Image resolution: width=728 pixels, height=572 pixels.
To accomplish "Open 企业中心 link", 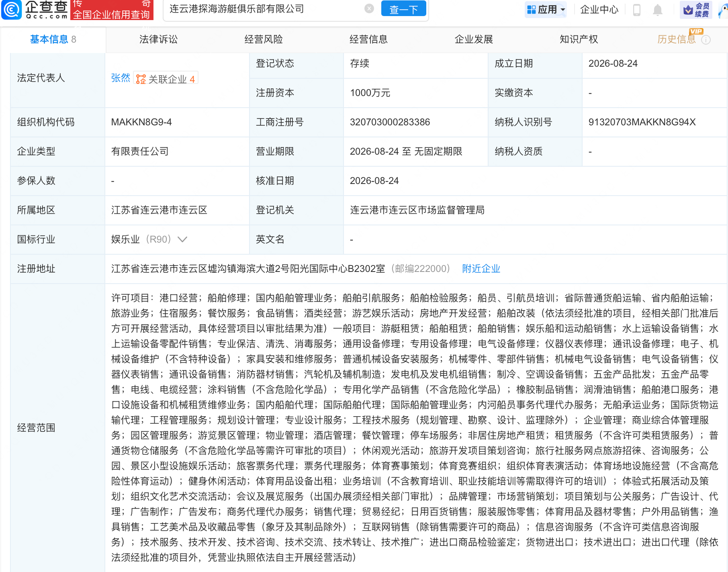I will coord(599,10).
